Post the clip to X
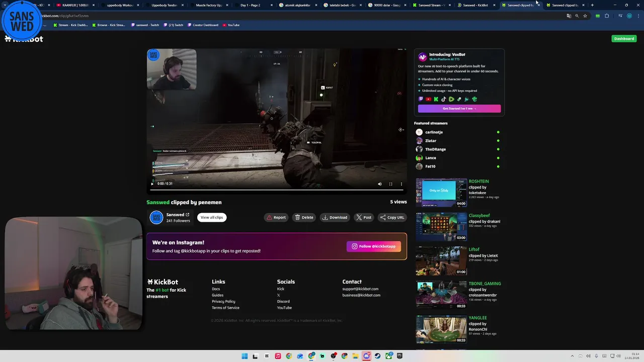 (364, 217)
